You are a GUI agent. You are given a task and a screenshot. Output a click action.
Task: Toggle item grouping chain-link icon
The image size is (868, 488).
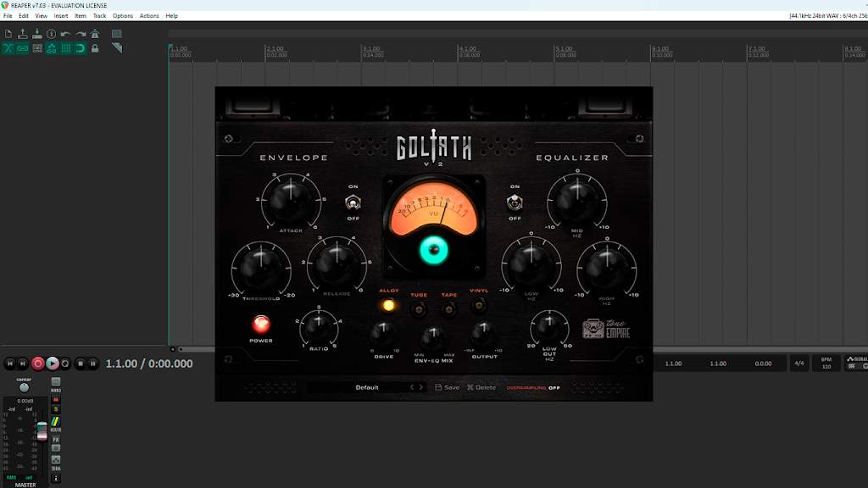click(x=23, y=48)
